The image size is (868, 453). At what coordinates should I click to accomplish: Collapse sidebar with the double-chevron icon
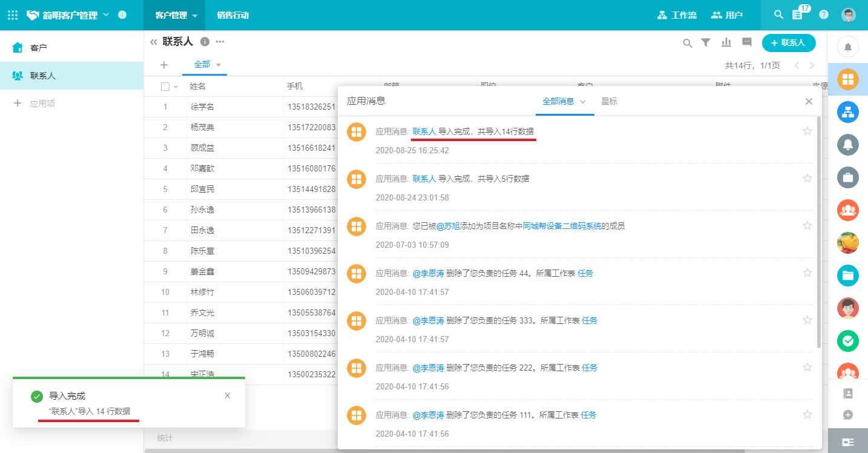point(154,42)
